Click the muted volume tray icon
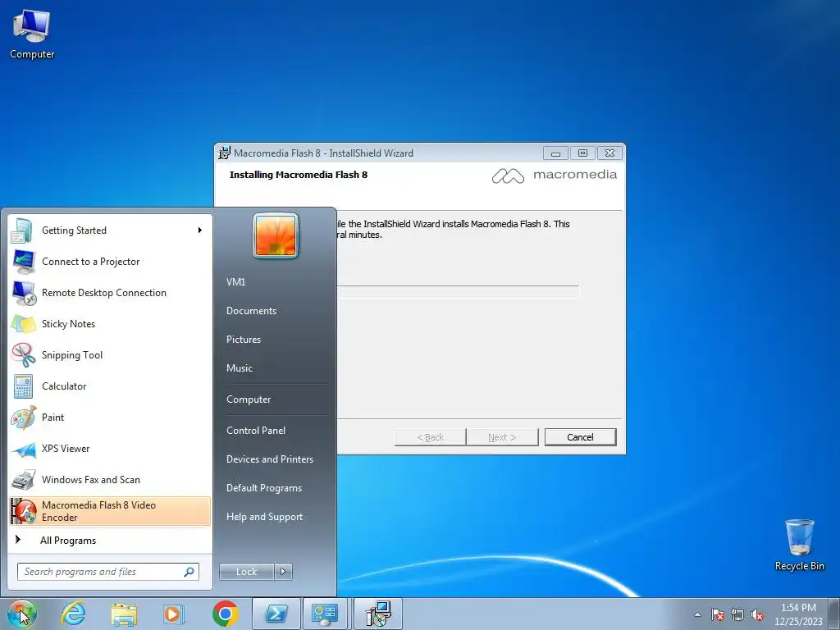840x630 pixels. [757, 614]
